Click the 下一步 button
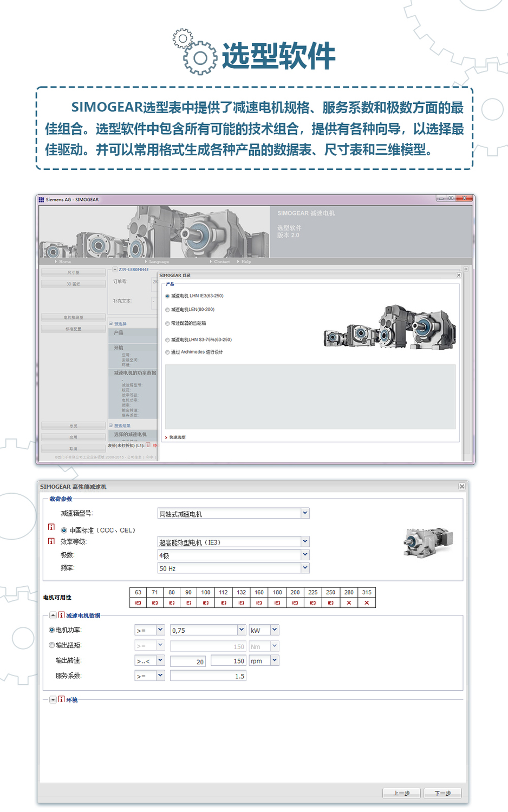 [x=442, y=793]
